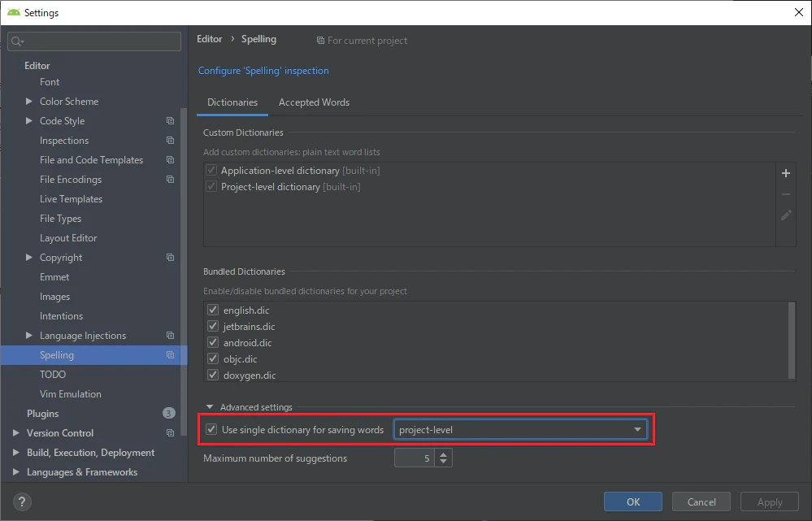Collapse the Advanced settings section

pos(210,407)
